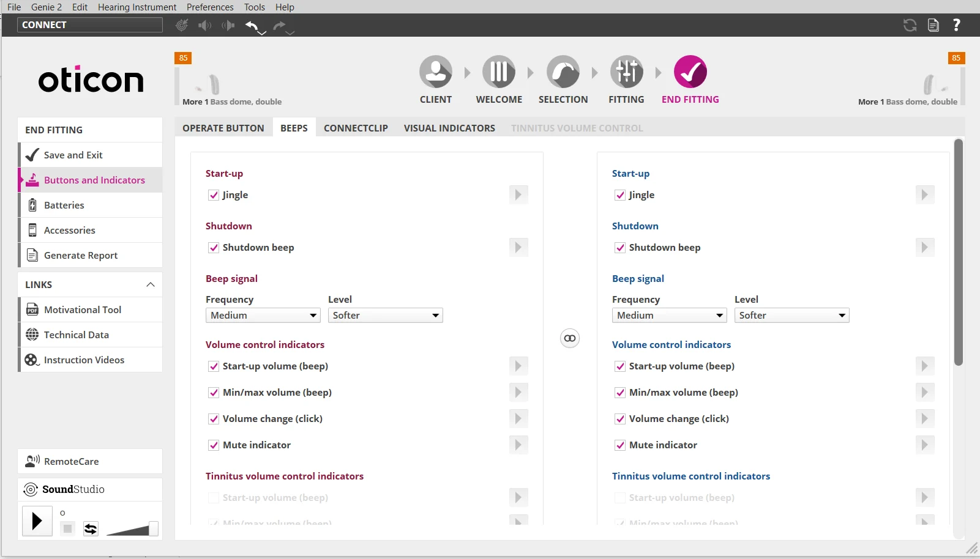The width and height of the screenshot is (980, 559).
Task: Click the SoundStudio loop toggle icon
Action: click(x=91, y=529)
